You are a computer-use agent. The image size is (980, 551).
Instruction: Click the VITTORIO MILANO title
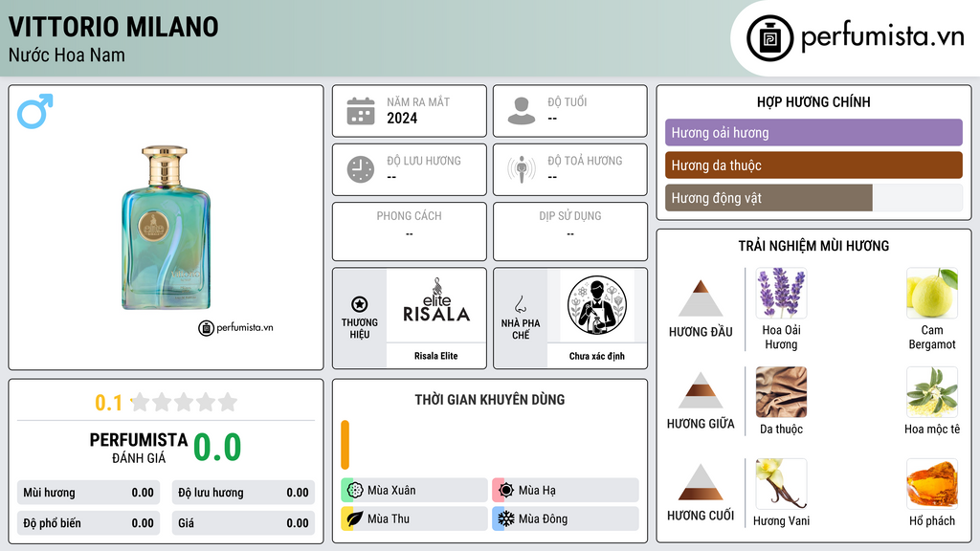click(113, 27)
